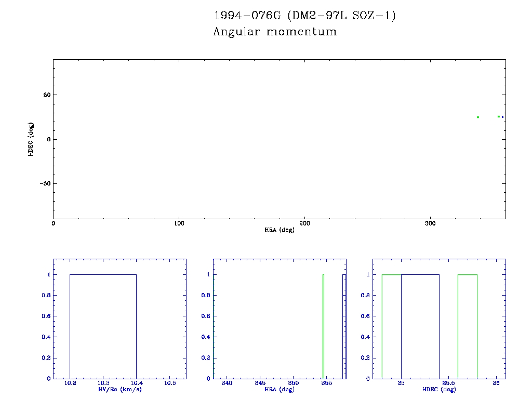The width and height of the screenshot is (532, 399).
Task: Click the blue data point in the scatter plot
Action: (502, 117)
